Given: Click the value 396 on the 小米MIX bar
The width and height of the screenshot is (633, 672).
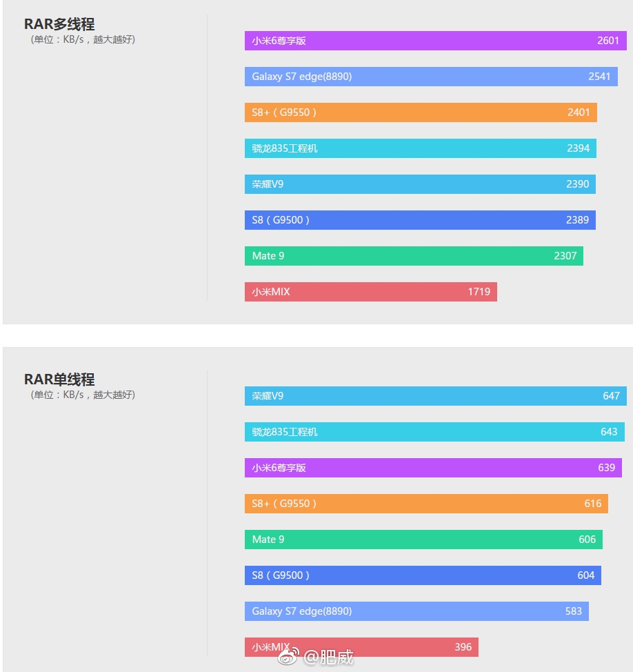Looking at the screenshot, I should (463, 647).
